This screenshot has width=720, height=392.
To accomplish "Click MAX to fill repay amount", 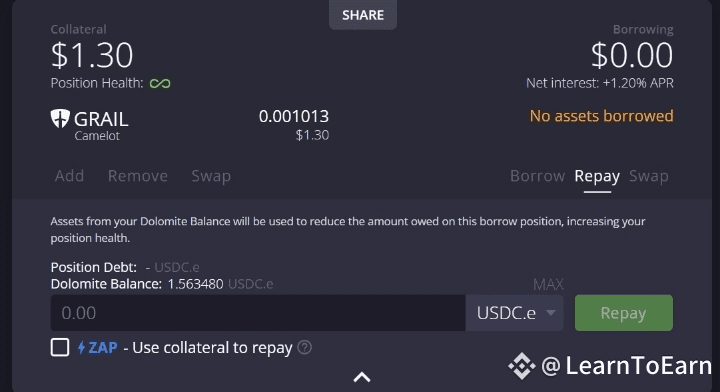I will (x=548, y=285).
